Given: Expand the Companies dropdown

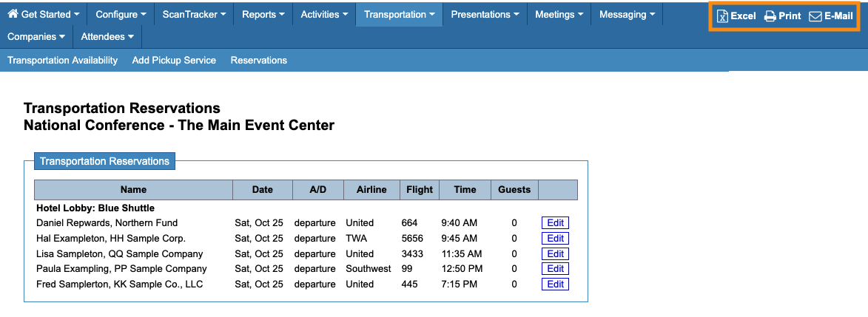Looking at the screenshot, I should (36, 36).
